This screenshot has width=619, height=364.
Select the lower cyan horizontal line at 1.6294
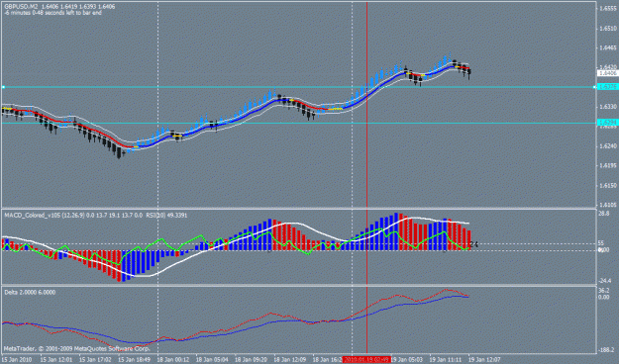point(298,123)
